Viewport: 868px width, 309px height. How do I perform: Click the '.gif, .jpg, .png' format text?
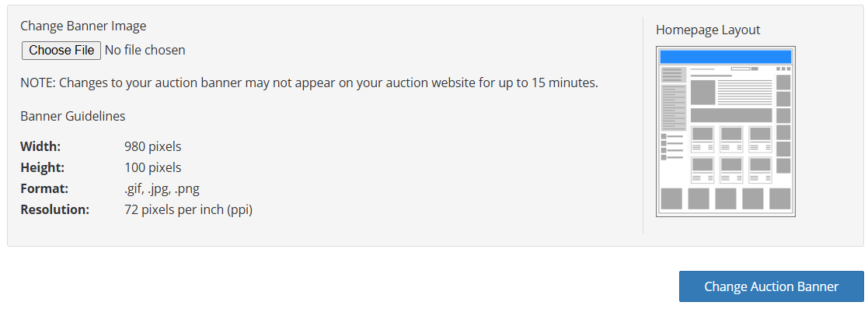(162, 188)
